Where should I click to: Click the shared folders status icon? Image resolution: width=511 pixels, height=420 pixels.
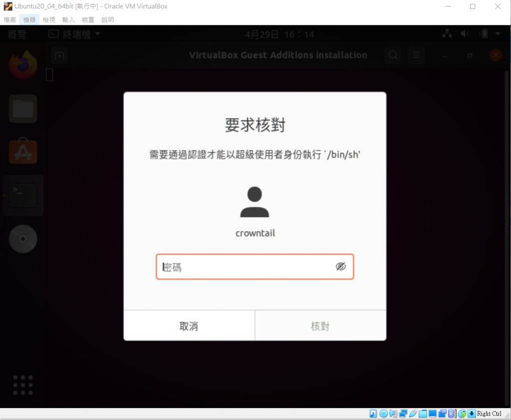(x=423, y=414)
